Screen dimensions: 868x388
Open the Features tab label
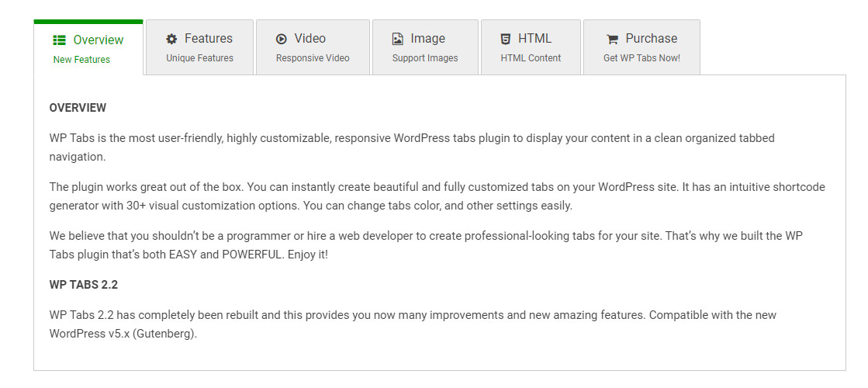click(209, 38)
